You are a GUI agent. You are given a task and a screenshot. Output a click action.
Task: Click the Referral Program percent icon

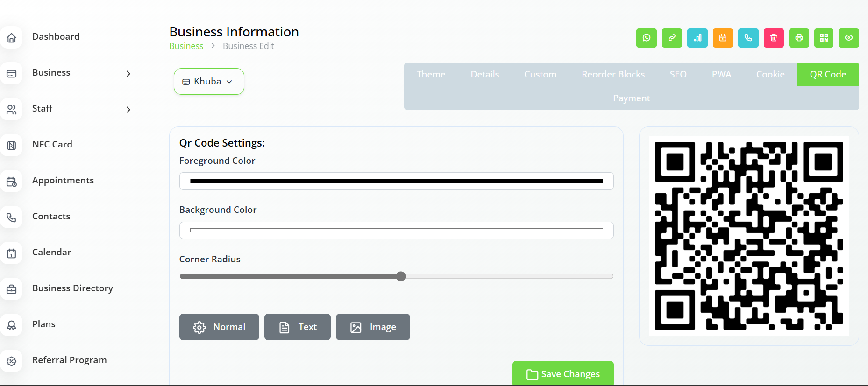tap(12, 361)
